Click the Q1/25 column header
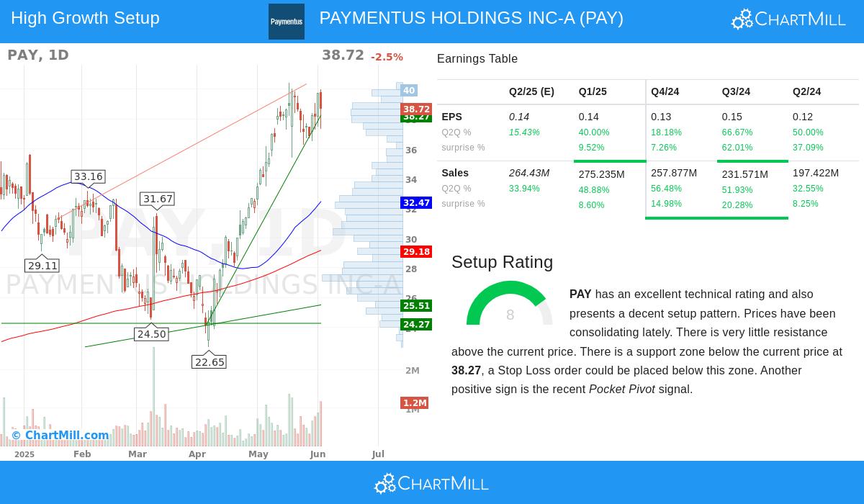The height and width of the screenshot is (504, 864). tap(593, 91)
